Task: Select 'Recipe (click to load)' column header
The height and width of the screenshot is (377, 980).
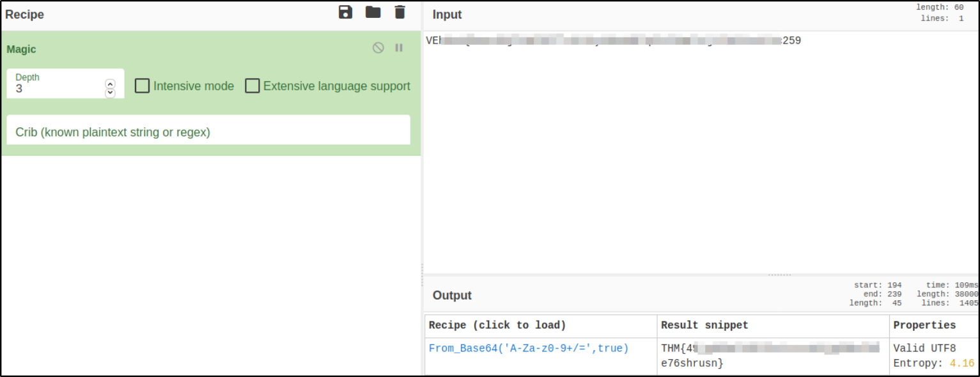Action: (x=497, y=325)
